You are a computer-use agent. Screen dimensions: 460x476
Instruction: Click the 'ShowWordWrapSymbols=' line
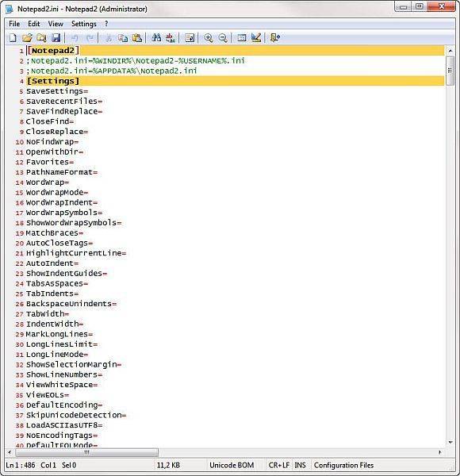click(x=74, y=223)
